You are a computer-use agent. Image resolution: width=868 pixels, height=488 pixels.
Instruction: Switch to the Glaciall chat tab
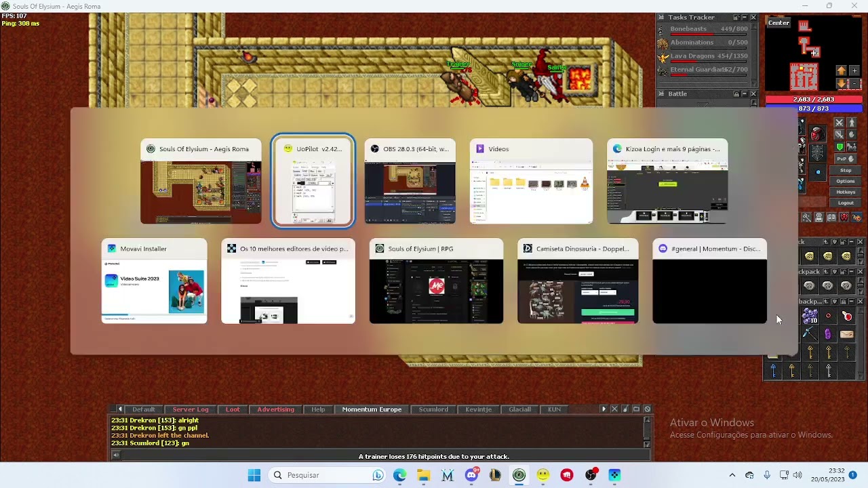click(x=519, y=409)
